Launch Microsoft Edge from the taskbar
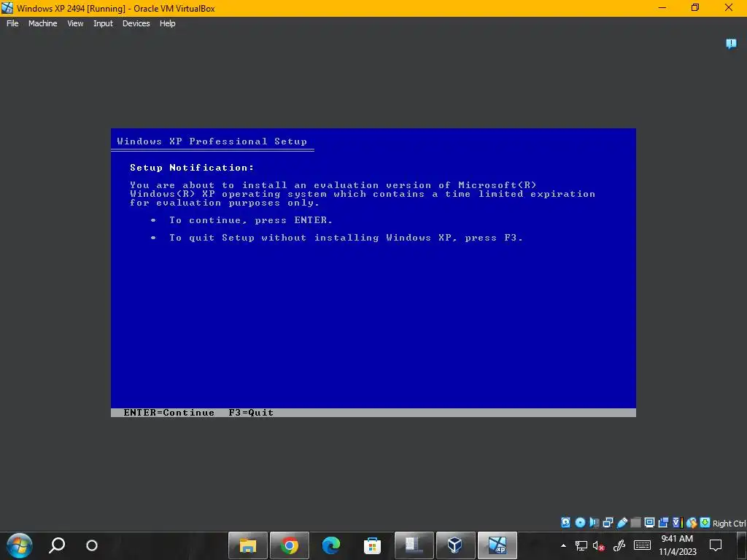 330,545
